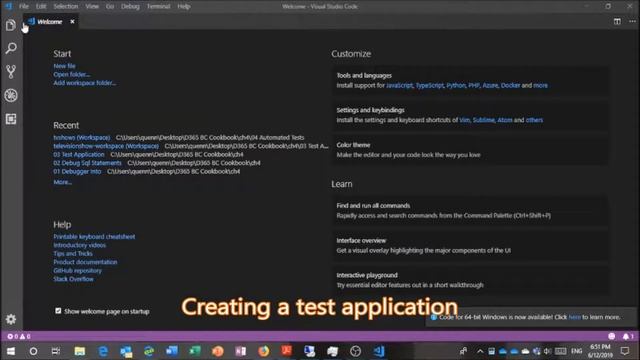Click More... under Recent
Image resolution: width=640 pixels, height=360 pixels.
(x=62, y=182)
